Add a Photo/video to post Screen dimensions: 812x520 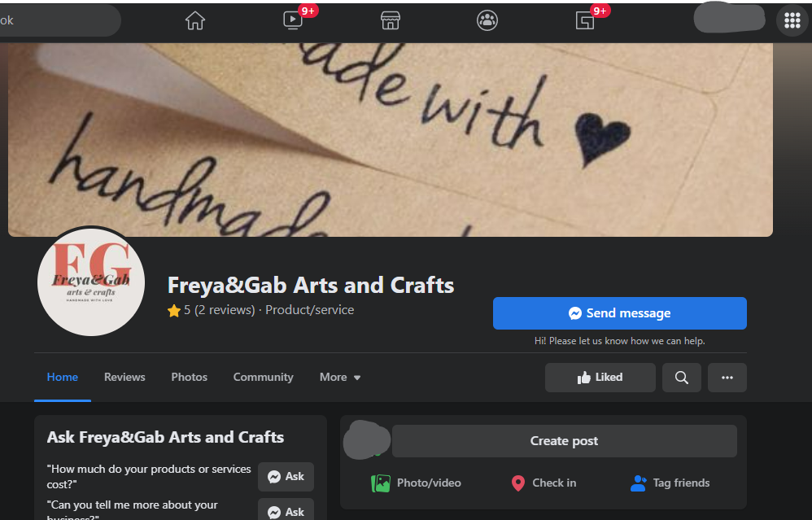[x=416, y=483]
